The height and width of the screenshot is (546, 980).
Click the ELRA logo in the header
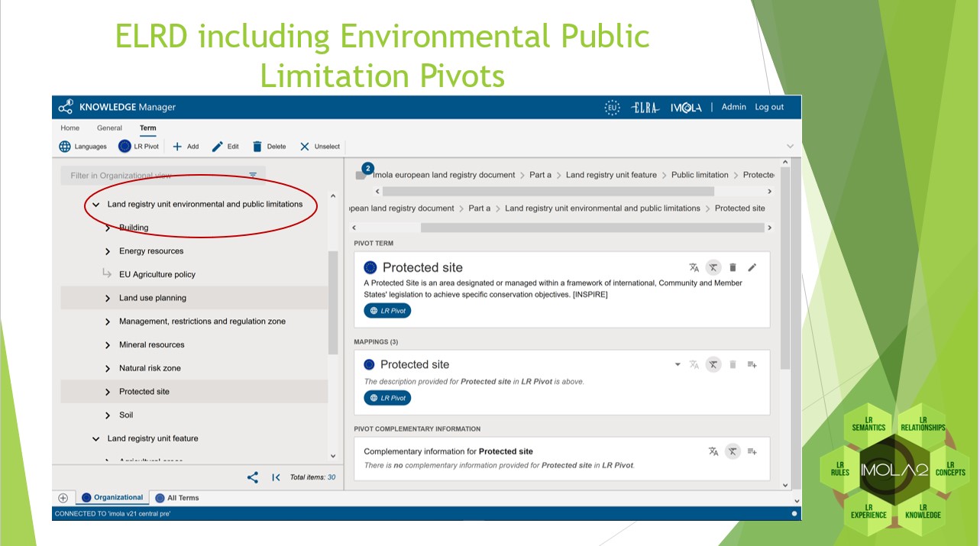[645, 108]
